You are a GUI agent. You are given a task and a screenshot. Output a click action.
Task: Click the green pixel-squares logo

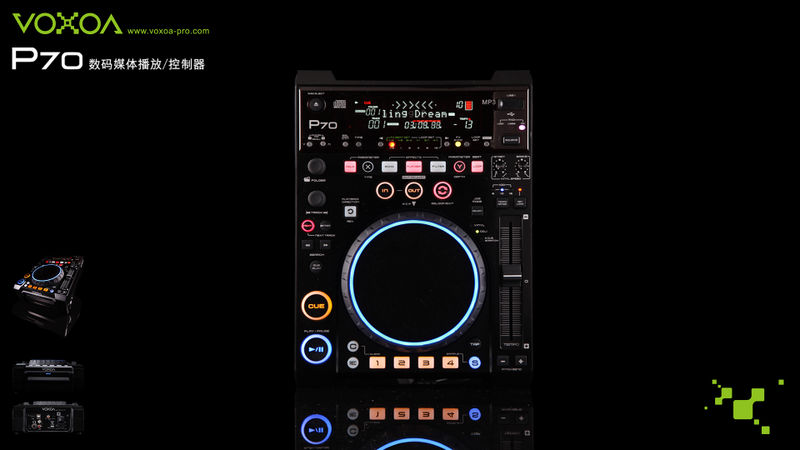pos(744,406)
